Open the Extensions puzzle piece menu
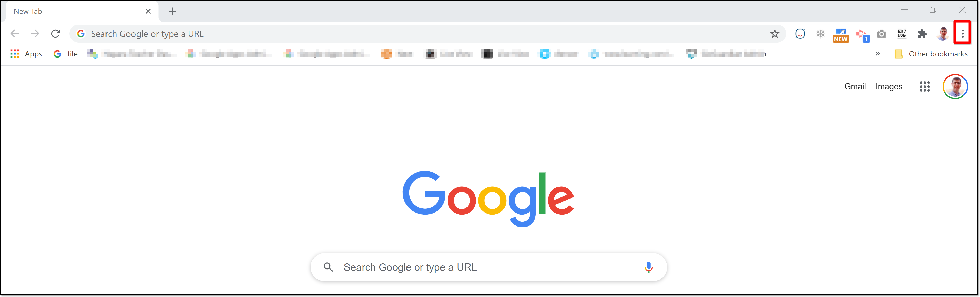 [x=922, y=34]
